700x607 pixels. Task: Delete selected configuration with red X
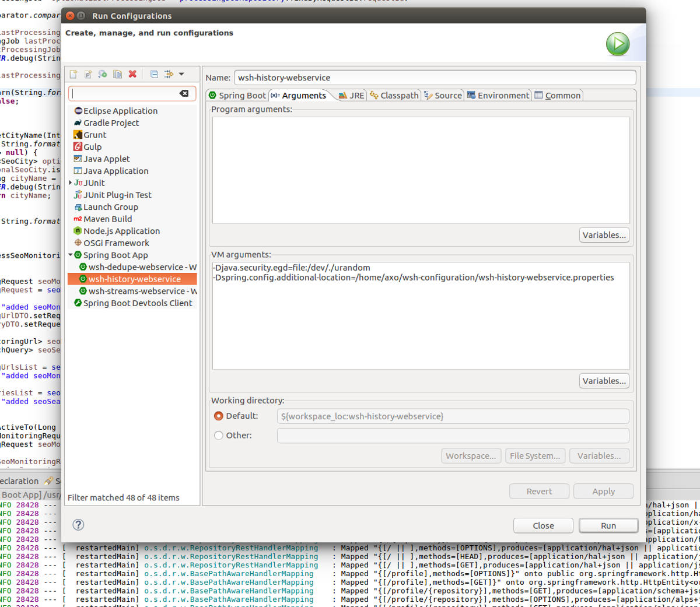pyautogui.click(x=132, y=74)
